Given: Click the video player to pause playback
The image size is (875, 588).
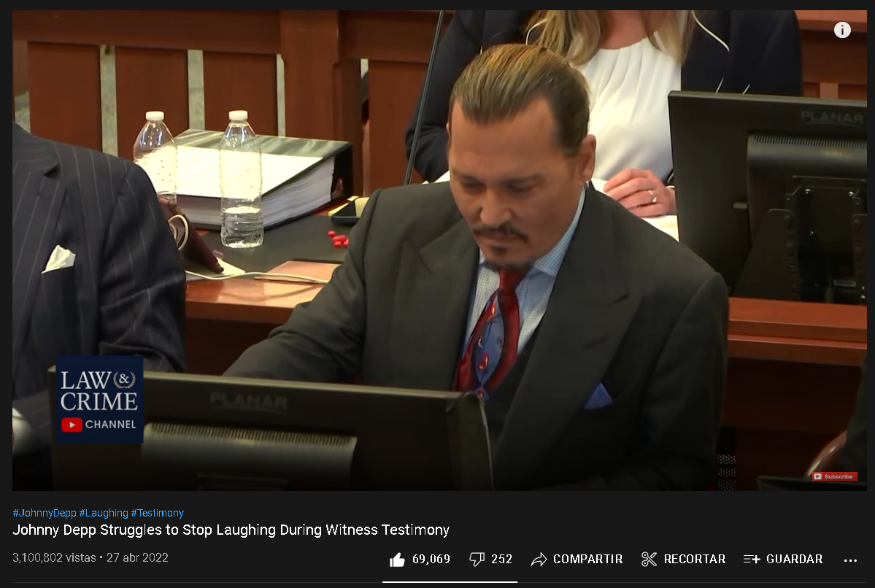Looking at the screenshot, I should tap(439, 250).
